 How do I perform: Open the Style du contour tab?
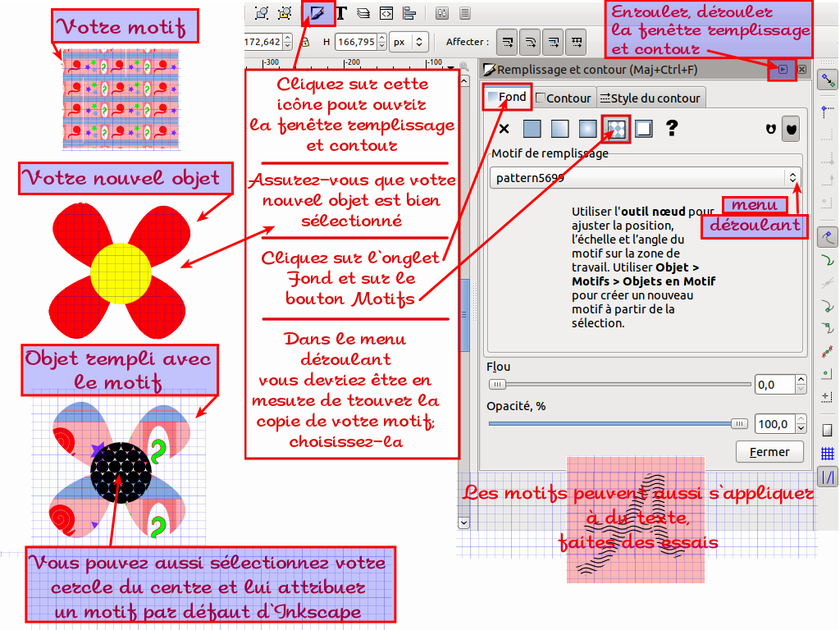pos(650,98)
